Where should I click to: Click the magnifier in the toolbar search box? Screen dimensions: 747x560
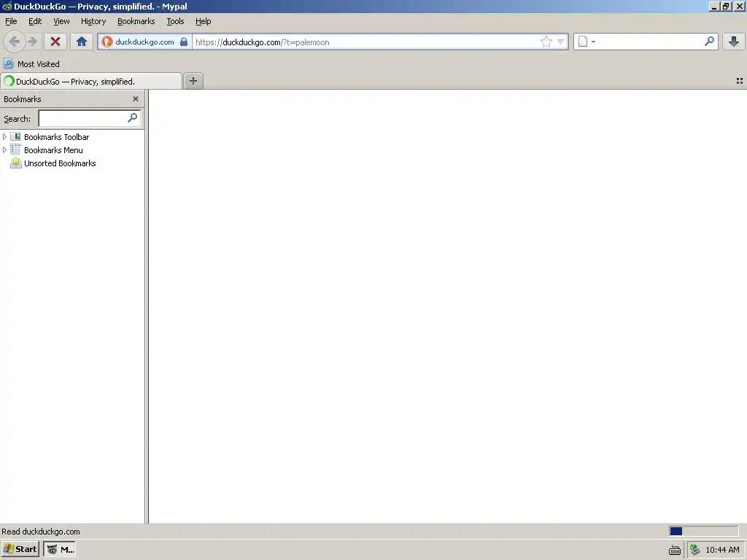(709, 42)
